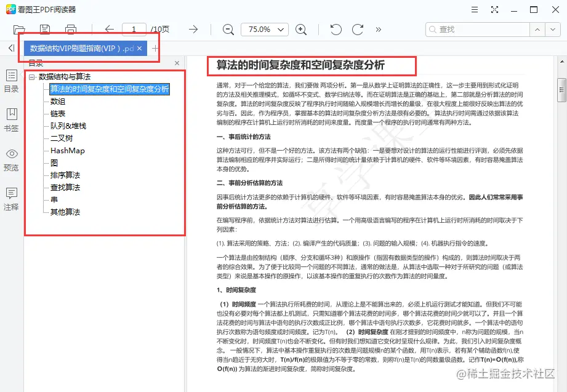Click the /10页 total pages label
The width and height of the screenshot is (567, 392).
click(160, 30)
